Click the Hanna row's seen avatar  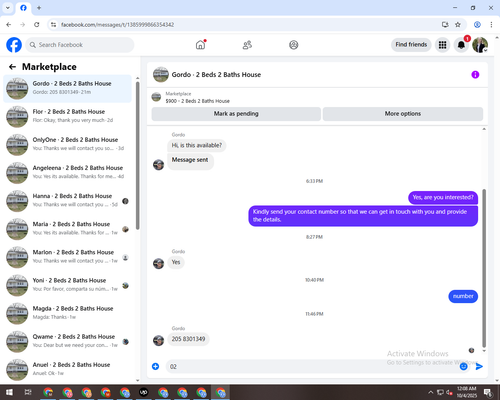tap(125, 201)
